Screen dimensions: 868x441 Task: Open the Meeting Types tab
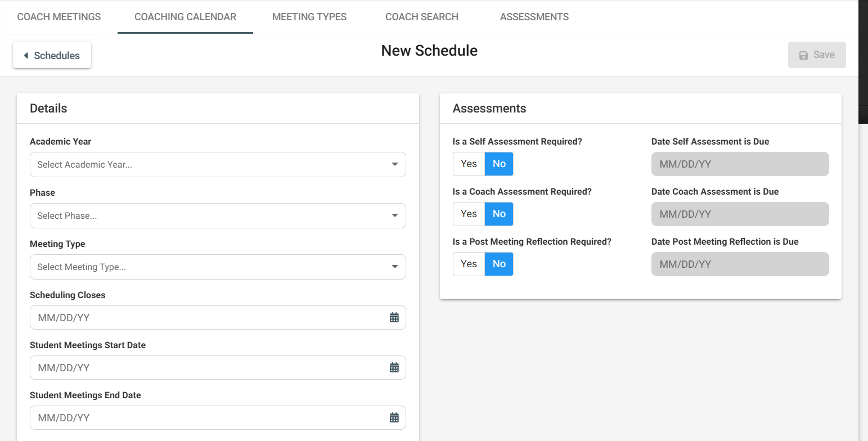click(309, 17)
